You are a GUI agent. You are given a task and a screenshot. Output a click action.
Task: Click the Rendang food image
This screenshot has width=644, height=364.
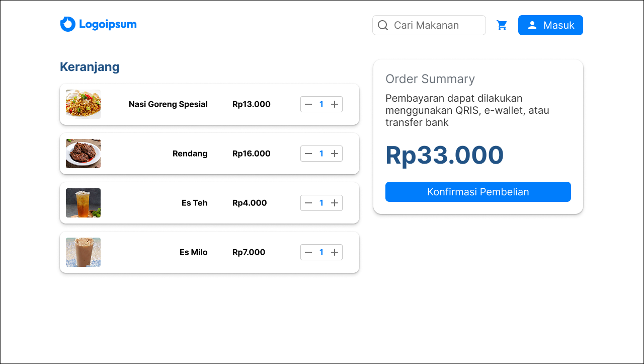pyautogui.click(x=83, y=154)
